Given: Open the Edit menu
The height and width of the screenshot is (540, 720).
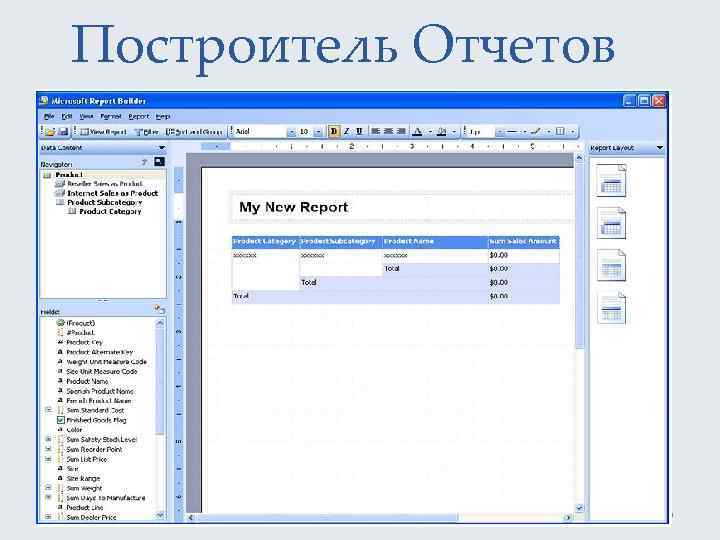Looking at the screenshot, I should (x=67, y=116).
